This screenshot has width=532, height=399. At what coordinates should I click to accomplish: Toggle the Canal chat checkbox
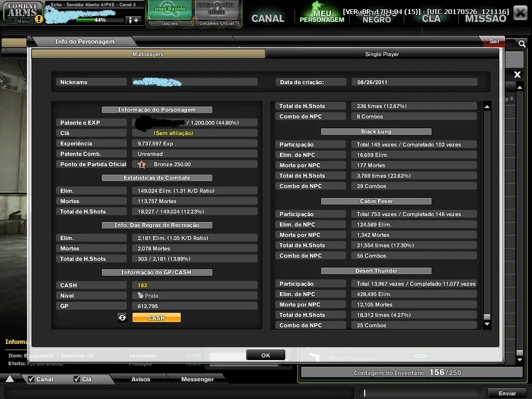31,379
